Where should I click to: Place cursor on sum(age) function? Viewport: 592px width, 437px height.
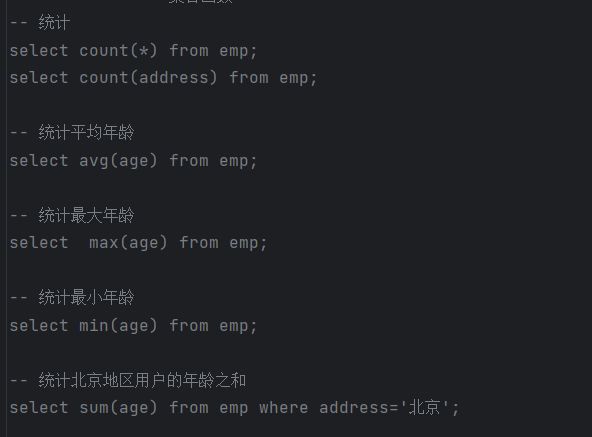click(x=118, y=408)
